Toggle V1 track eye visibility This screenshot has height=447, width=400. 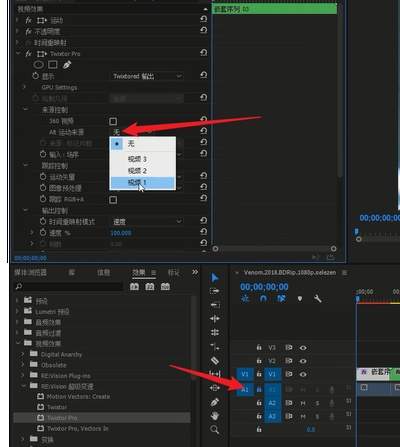[x=303, y=374]
